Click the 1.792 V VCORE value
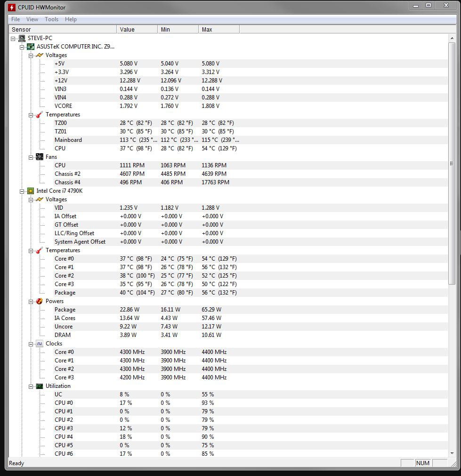 click(129, 106)
